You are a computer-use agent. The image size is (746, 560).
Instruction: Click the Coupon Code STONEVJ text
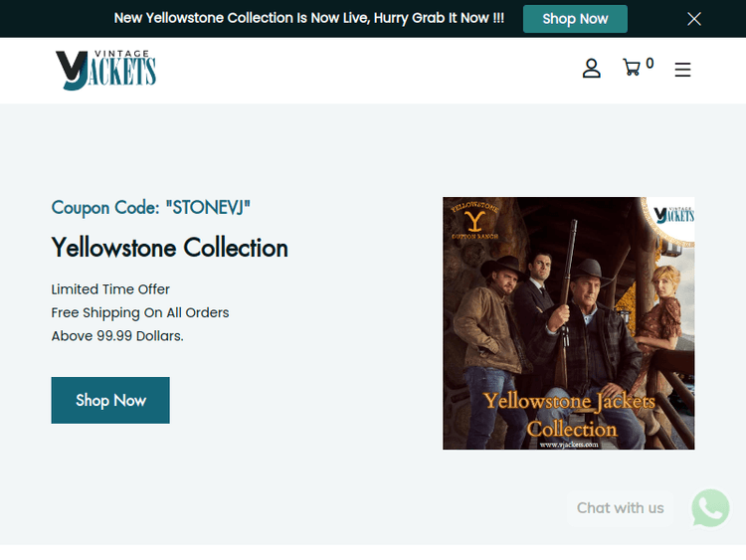pos(151,208)
